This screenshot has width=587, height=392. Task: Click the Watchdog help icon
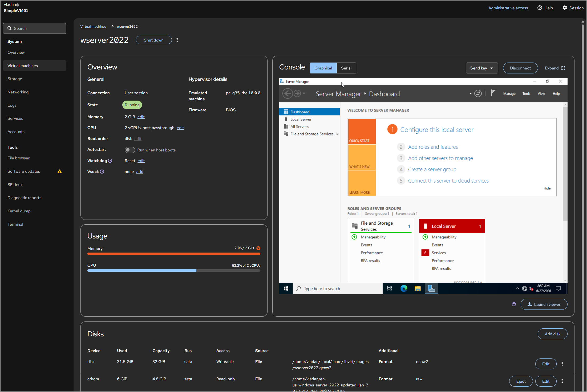(110, 161)
